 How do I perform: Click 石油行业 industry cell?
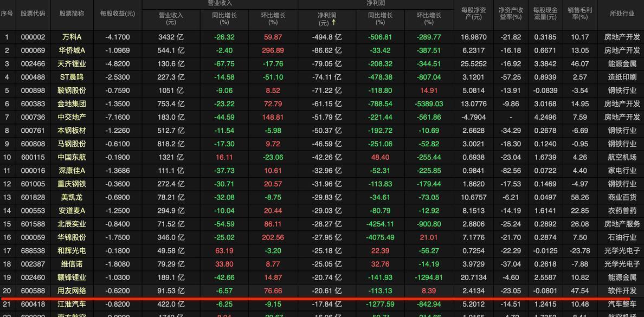point(622,237)
